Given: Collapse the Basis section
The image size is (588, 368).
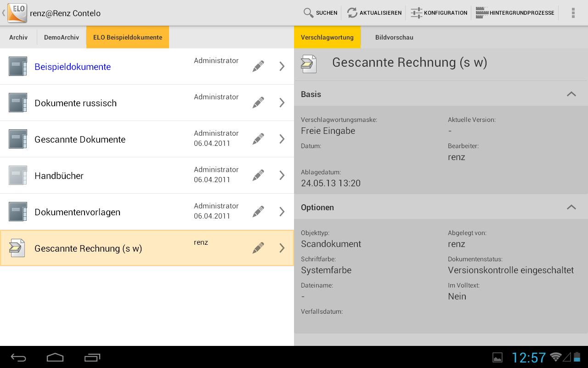Looking at the screenshot, I should pyautogui.click(x=571, y=94).
